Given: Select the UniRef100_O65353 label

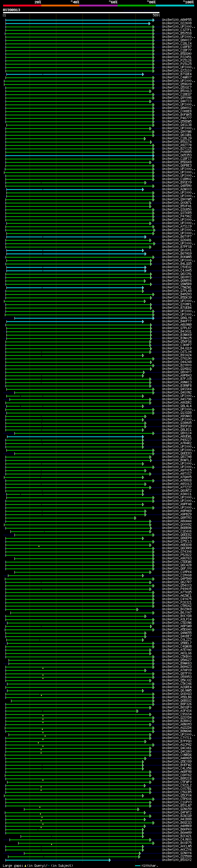Looking at the screenshot, I should (x=177, y=155).
